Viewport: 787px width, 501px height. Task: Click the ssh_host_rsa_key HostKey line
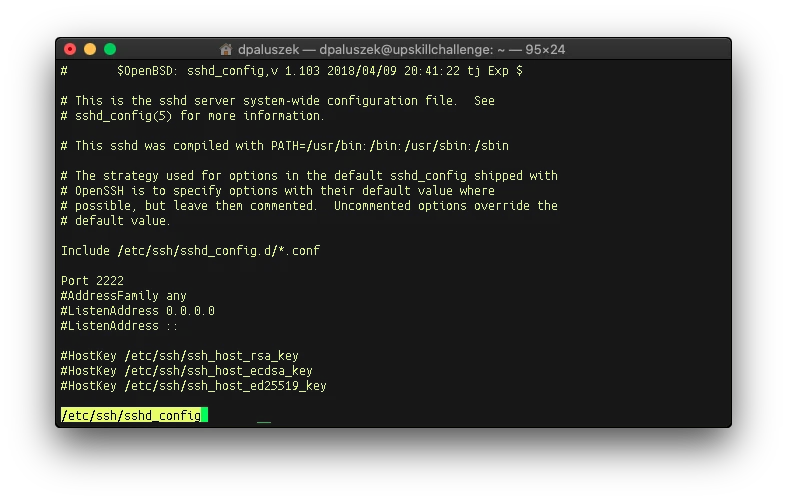point(180,355)
